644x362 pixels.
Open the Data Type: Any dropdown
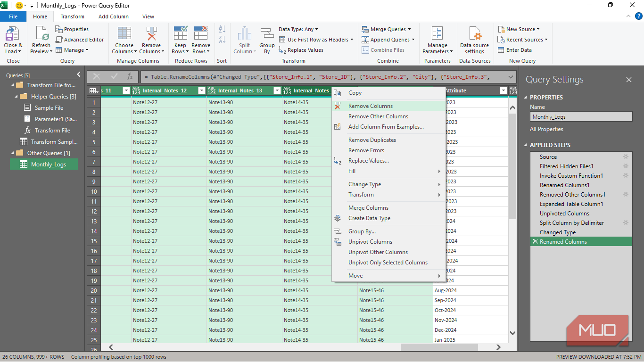pos(298,29)
